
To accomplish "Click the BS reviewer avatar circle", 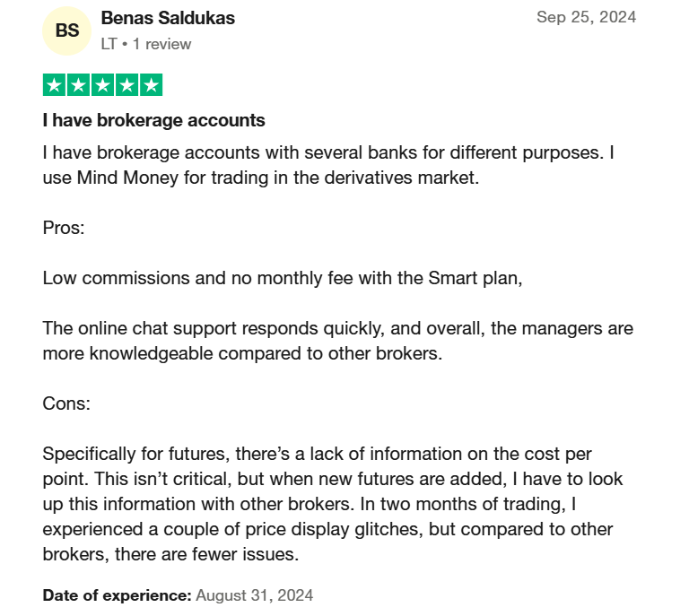I will pyautogui.click(x=66, y=30).
